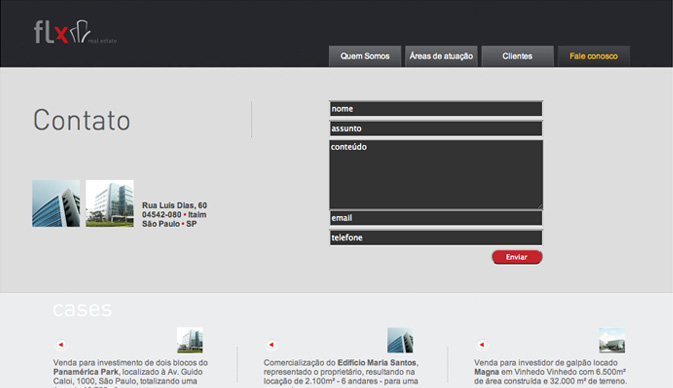Go to Áreas de atuação tab
This screenshot has height=388, width=673.
pyautogui.click(x=441, y=56)
